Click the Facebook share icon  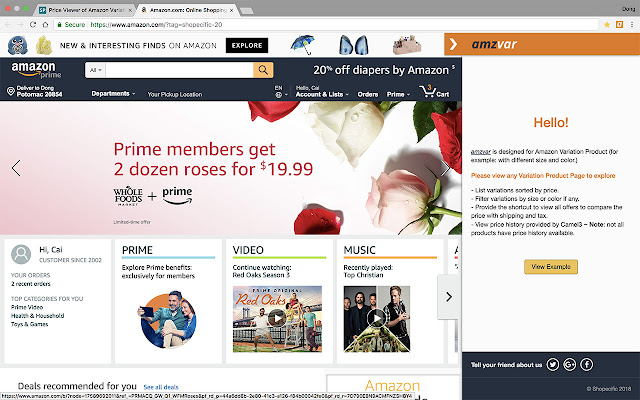tap(587, 364)
